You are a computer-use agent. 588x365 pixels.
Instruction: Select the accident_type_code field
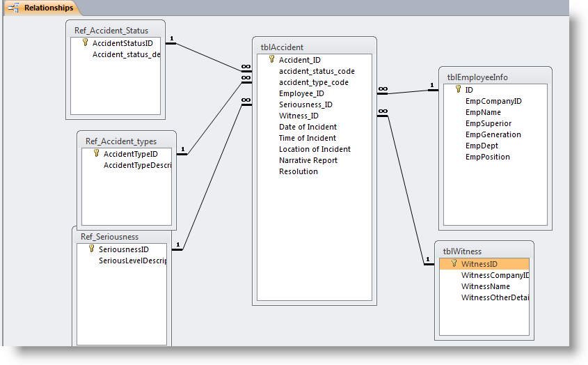click(x=315, y=82)
